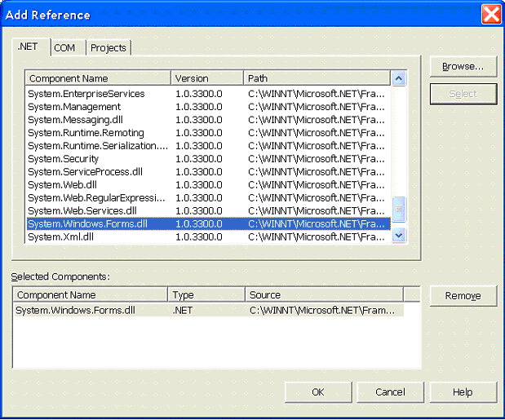The image size is (505, 420).
Task: Sort by Component Name column header in top list
Action: [x=98, y=78]
